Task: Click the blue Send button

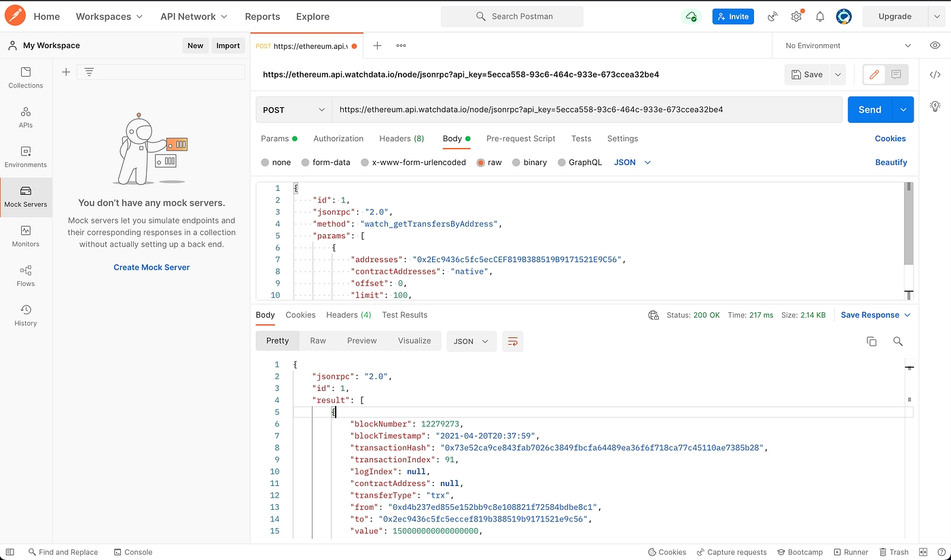Action: [x=869, y=110]
